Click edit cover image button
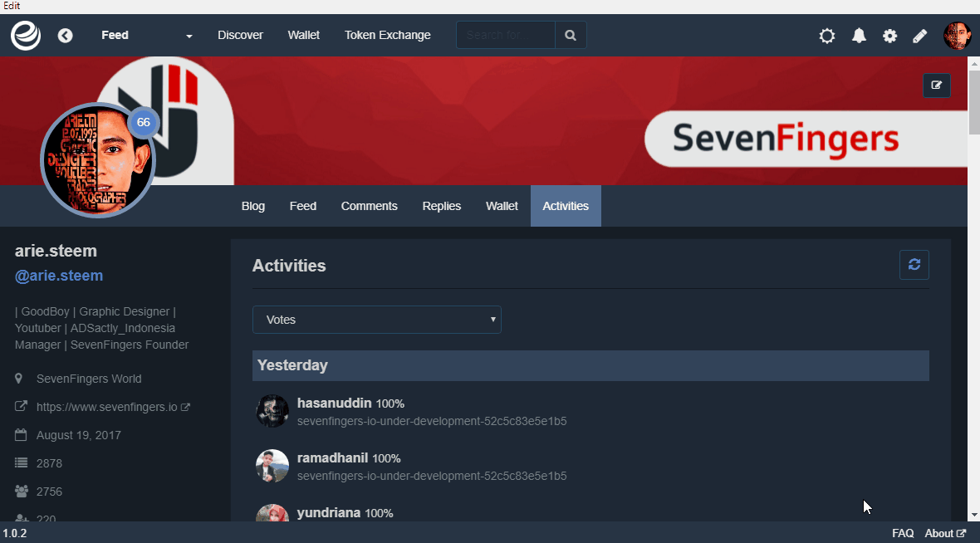The image size is (980, 543). (x=936, y=86)
